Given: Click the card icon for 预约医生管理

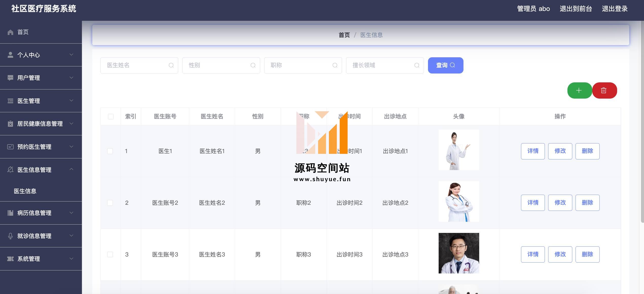Looking at the screenshot, I should tap(10, 147).
